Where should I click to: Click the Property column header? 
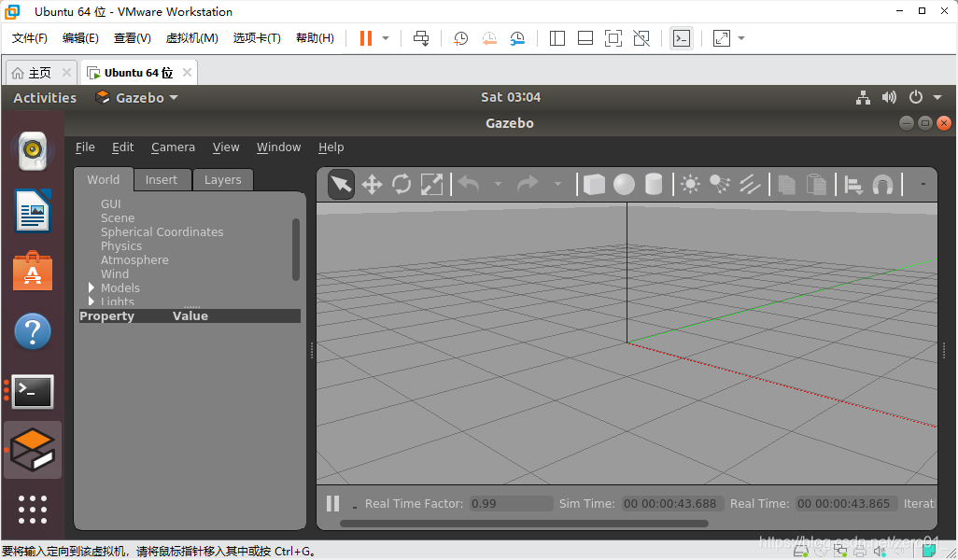point(107,315)
